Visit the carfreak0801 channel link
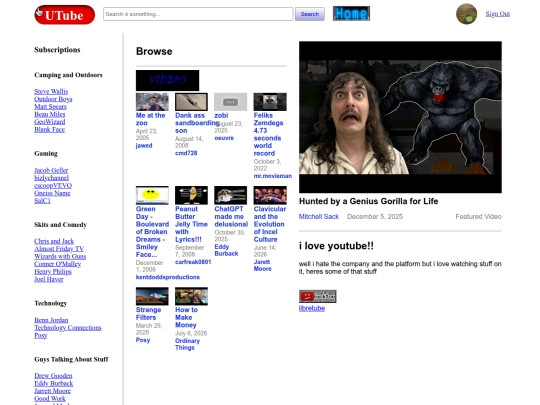540x405 pixels. (x=193, y=262)
